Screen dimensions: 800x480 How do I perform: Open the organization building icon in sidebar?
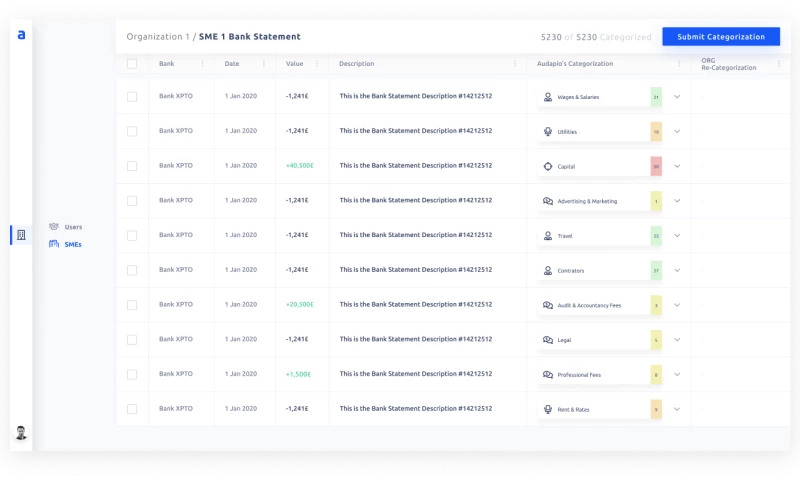(21, 235)
